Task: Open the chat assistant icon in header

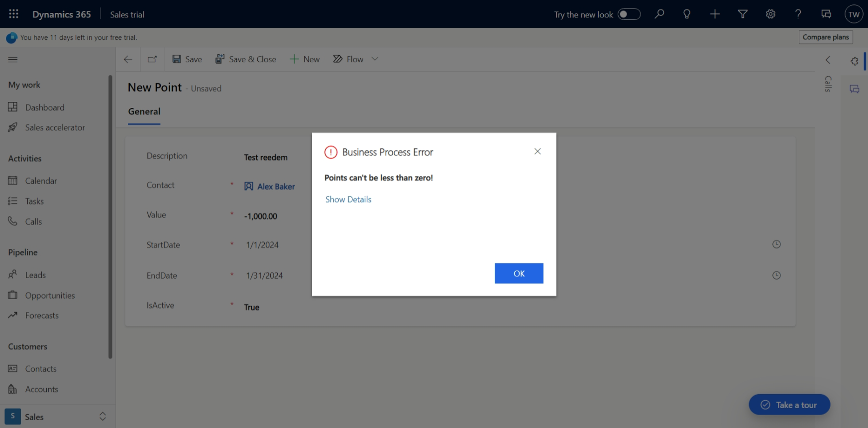Action: pyautogui.click(x=826, y=14)
